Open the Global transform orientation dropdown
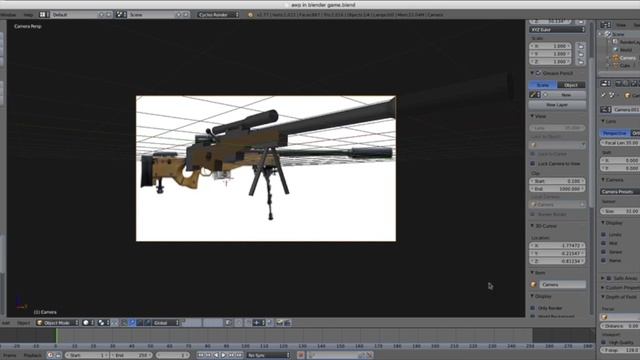This screenshot has height=360, width=640. point(166,322)
